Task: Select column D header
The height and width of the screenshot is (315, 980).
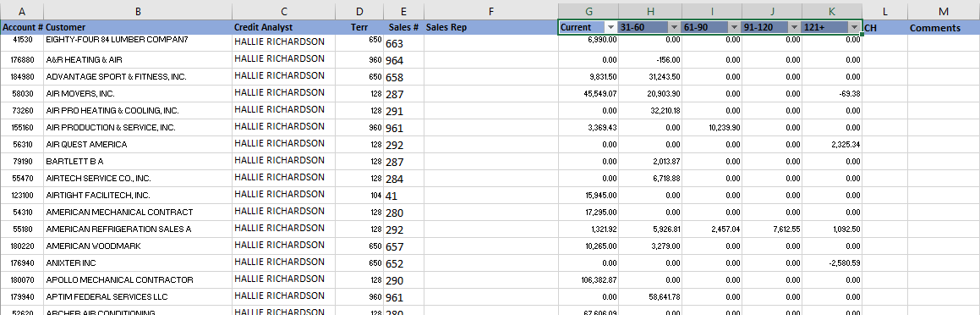Action: (x=359, y=11)
